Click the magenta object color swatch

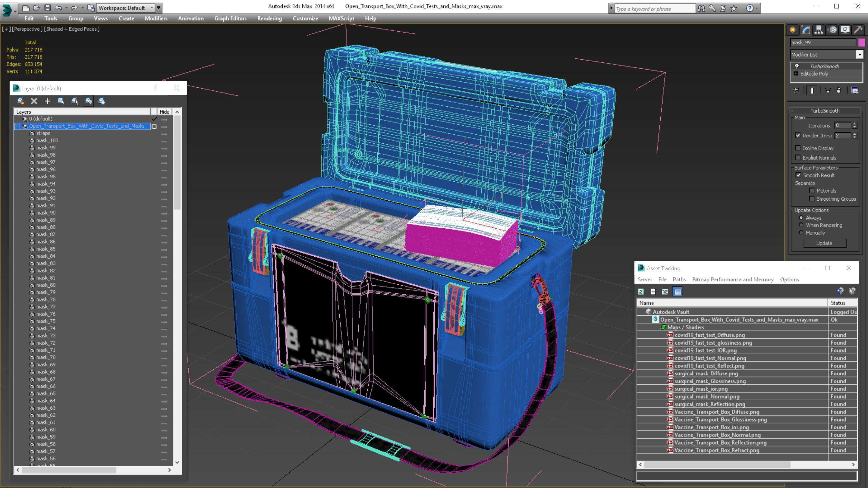tap(862, 42)
